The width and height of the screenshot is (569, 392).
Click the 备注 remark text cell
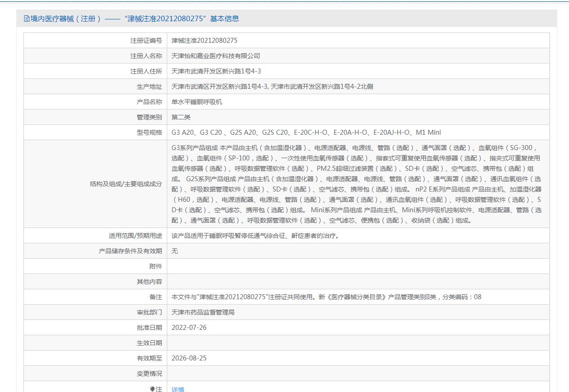click(326, 297)
